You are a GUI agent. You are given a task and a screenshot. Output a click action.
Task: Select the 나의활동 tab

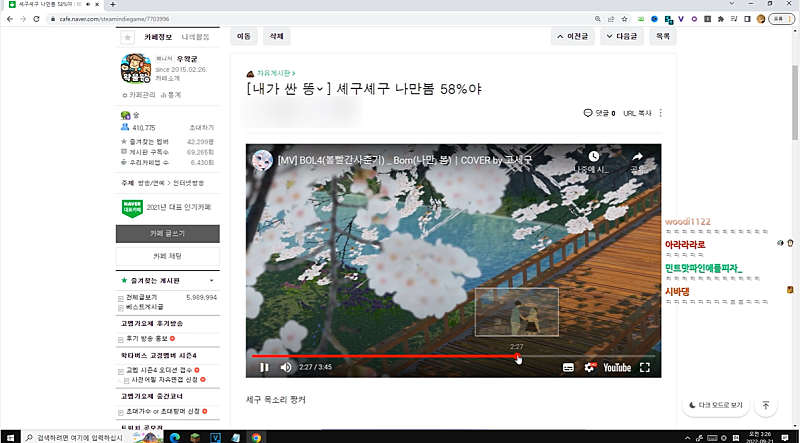[195, 37]
